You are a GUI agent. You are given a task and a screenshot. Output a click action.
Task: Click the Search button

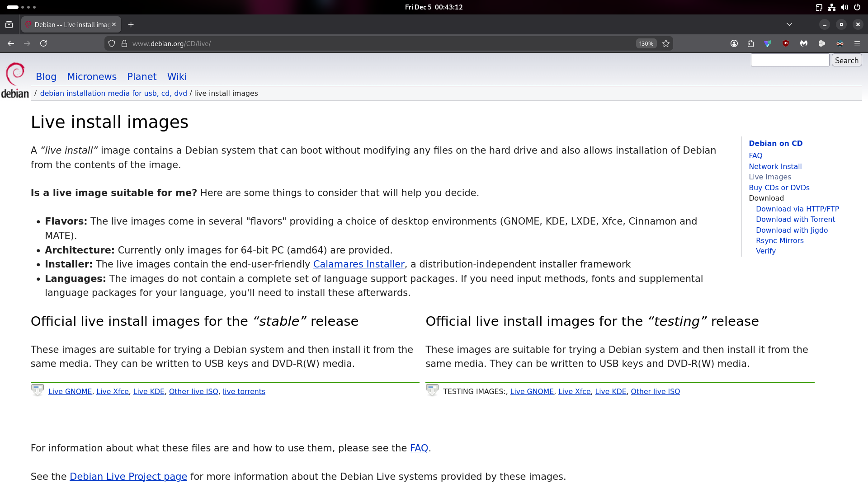(x=846, y=60)
